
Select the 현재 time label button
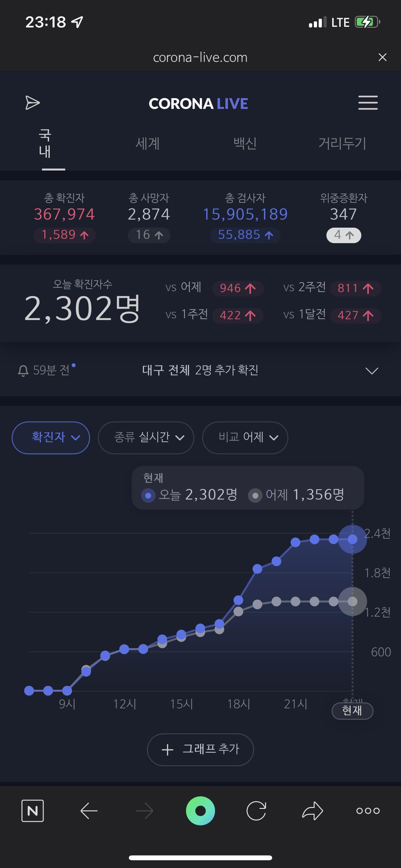(x=353, y=711)
